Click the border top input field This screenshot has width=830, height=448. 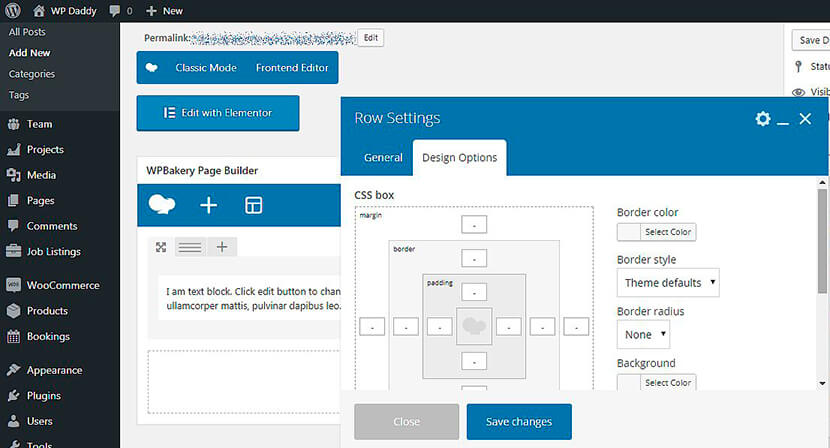[474, 258]
